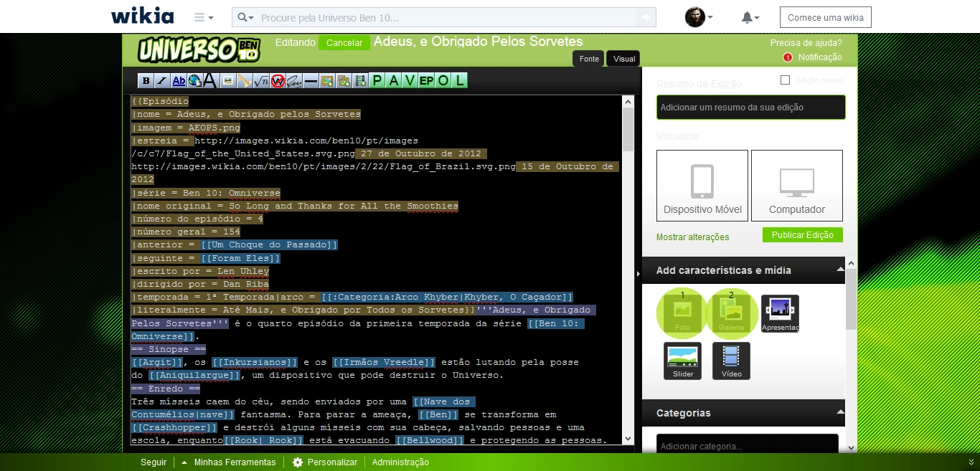
Task: Click the green EP toolbar button
Action: coord(426,80)
